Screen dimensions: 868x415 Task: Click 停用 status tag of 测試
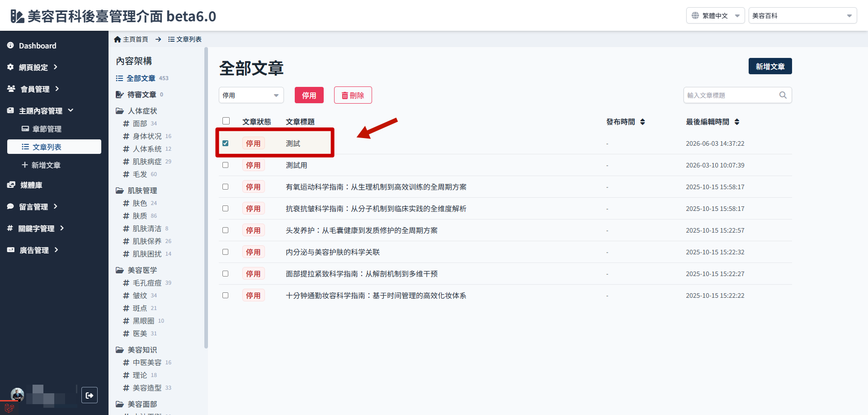coord(253,143)
